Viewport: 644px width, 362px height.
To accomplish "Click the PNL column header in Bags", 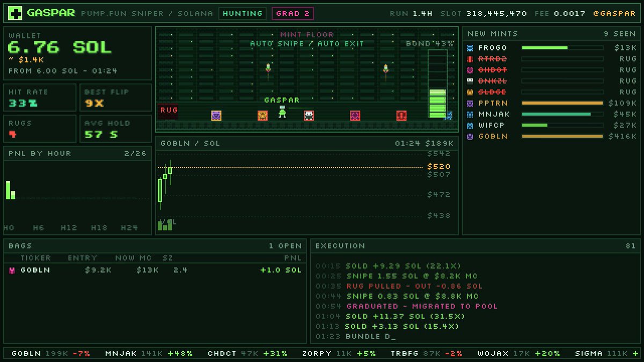I will click(x=292, y=258).
